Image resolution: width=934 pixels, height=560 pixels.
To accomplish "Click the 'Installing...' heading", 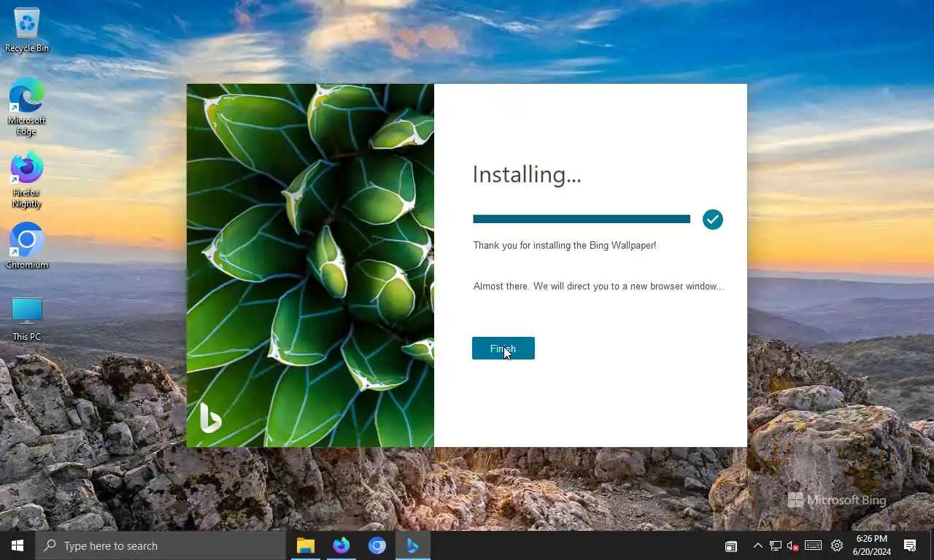I will pyautogui.click(x=527, y=174).
